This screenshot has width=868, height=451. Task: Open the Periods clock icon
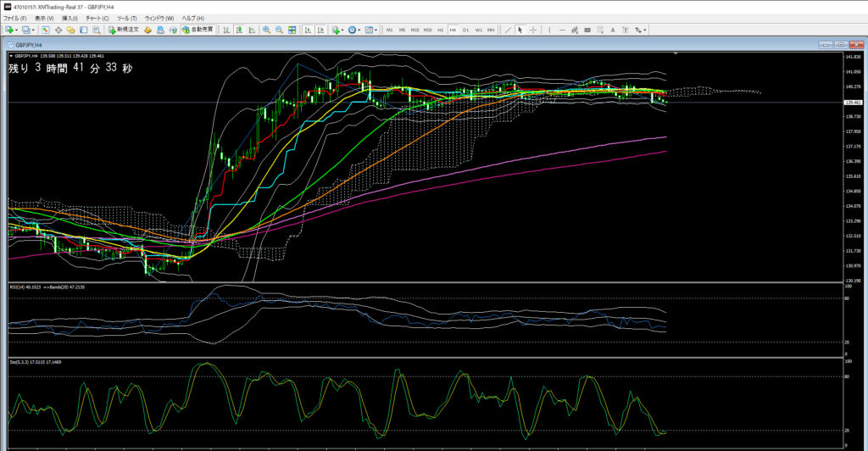(352, 30)
